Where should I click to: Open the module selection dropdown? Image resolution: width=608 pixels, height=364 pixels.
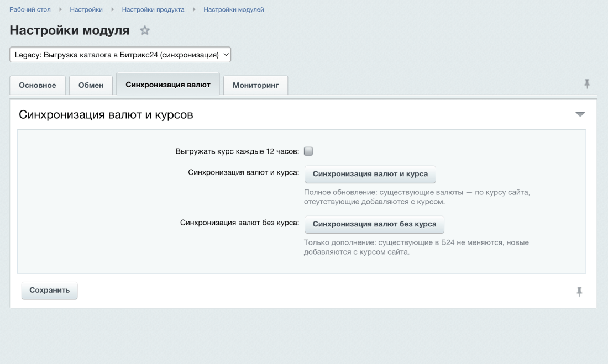pos(120,55)
